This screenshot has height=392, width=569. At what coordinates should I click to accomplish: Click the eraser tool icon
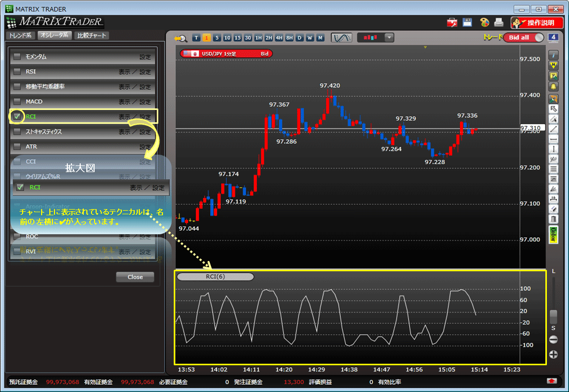click(553, 209)
